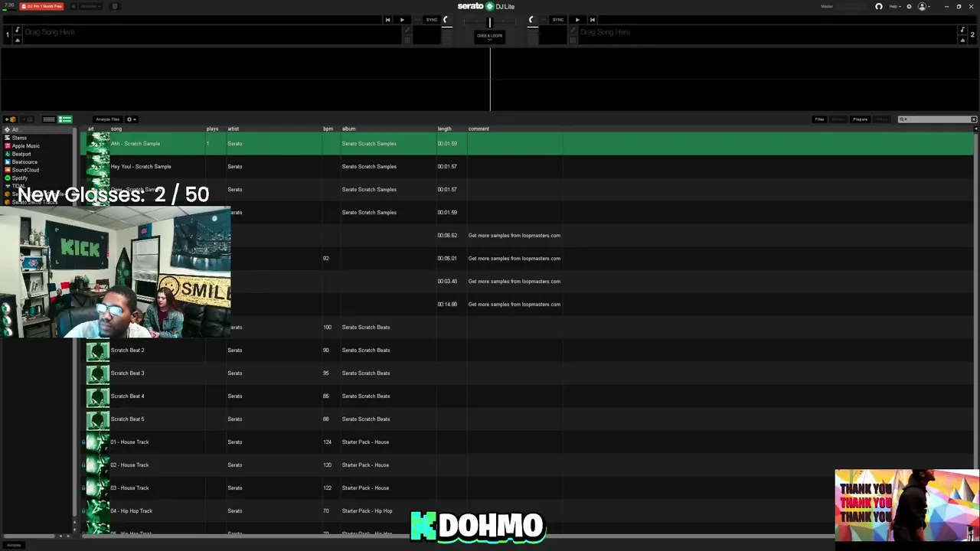The image size is (980, 551).
Task: Open the settings gear in title bar
Action: pyautogui.click(x=910, y=6)
